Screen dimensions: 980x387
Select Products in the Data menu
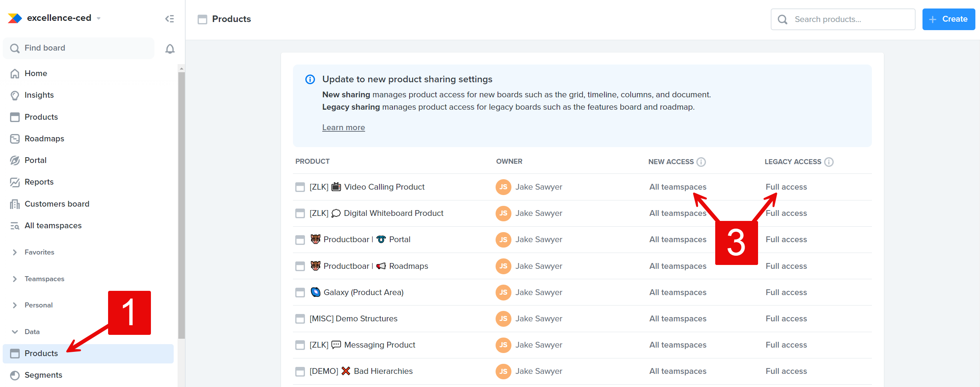(41, 353)
